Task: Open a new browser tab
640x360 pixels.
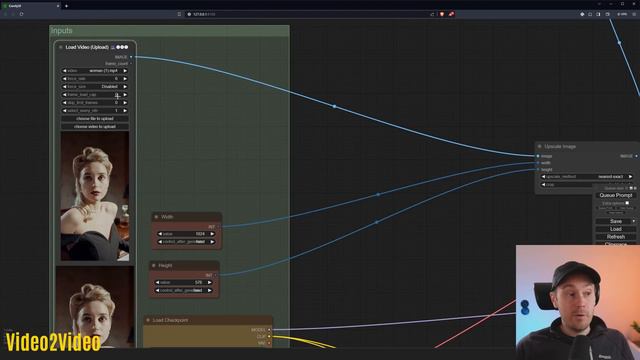Action: point(67,6)
